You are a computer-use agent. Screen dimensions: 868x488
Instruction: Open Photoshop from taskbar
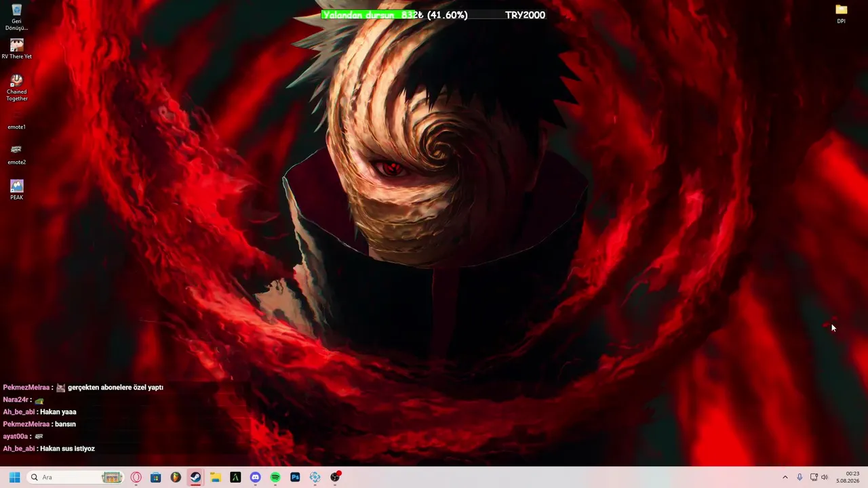(295, 477)
